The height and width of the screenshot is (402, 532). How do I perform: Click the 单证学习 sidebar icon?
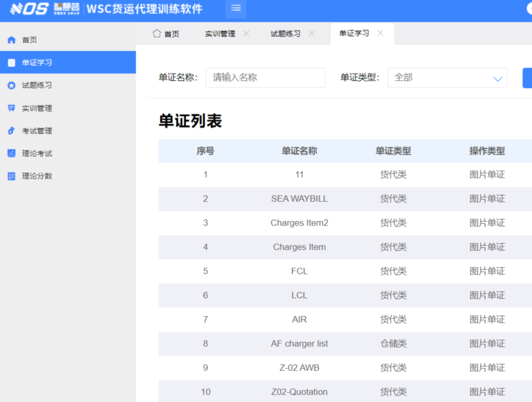pyautogui.click(x=11, y=63)
